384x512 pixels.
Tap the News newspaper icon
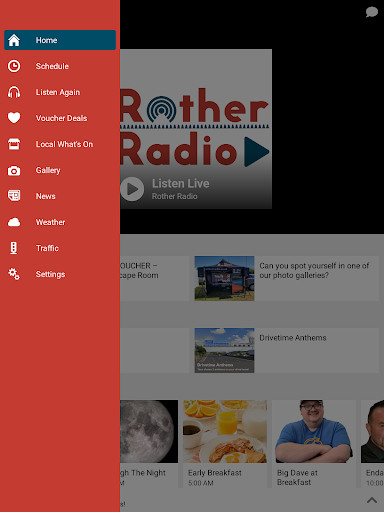tap(14, 196)
